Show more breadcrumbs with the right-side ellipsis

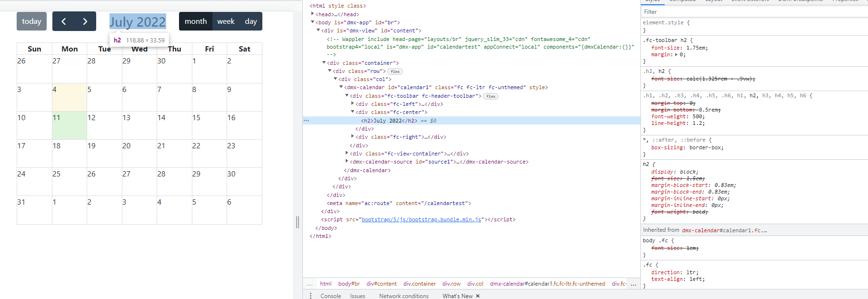[x=633, y=284]
